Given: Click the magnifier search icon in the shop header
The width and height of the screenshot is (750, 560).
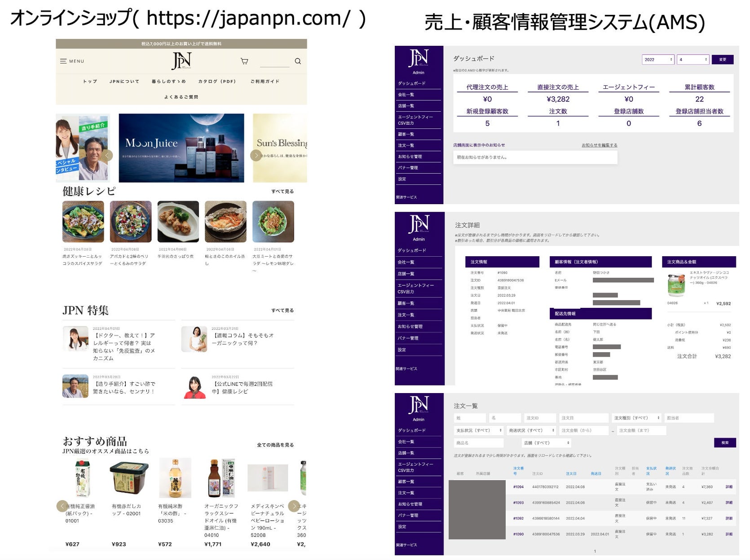Looking at the screenshot, I should (298, 61).
